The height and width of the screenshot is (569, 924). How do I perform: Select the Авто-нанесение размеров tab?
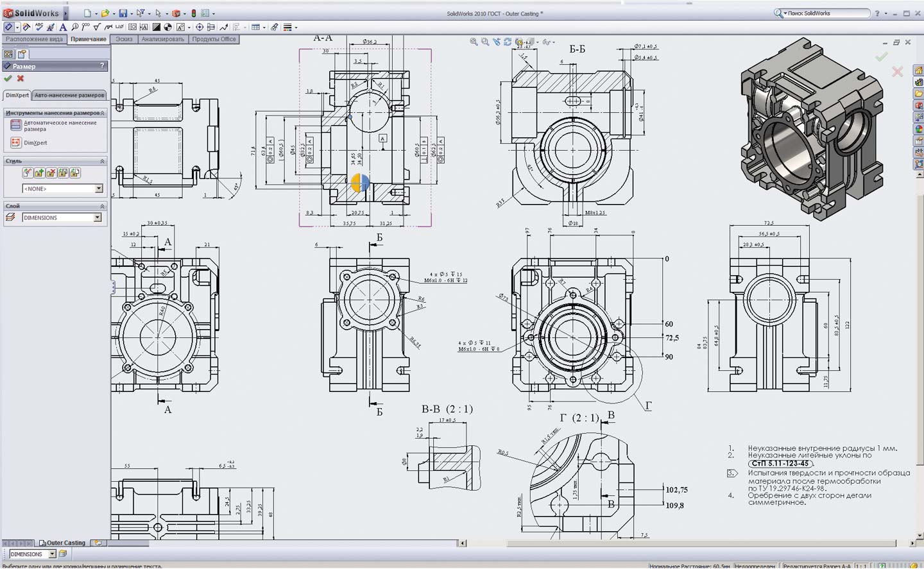(69, 95)
